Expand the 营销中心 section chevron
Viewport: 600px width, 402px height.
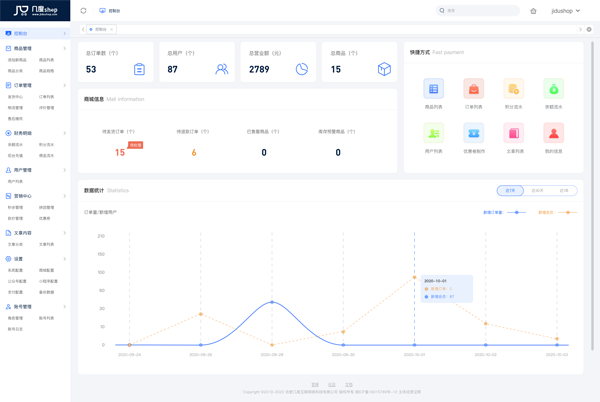click(x=64, y=196)
